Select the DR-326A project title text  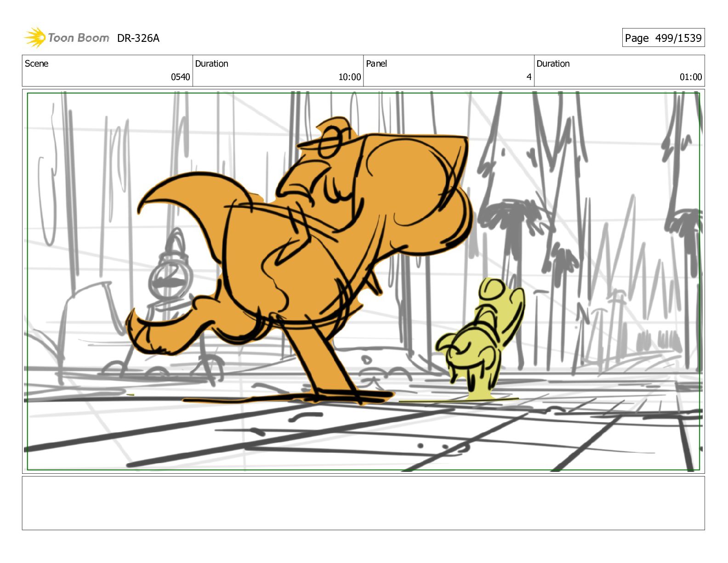(138, 38)
